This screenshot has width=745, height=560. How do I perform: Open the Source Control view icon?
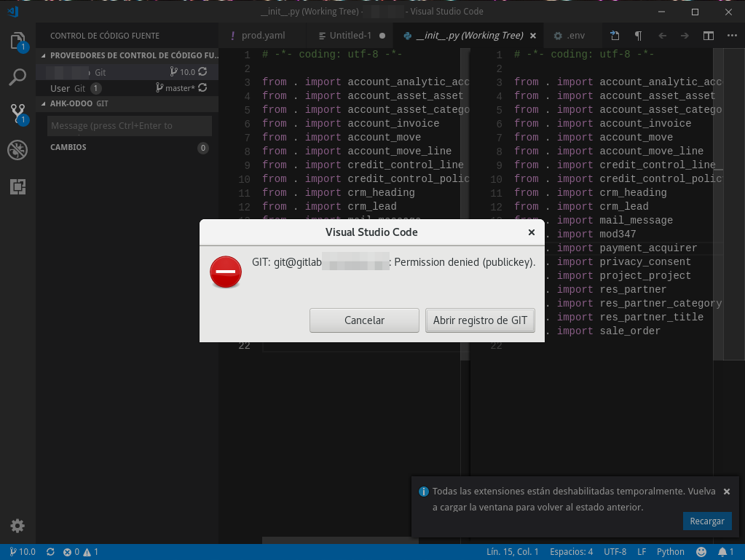coord(17,114)
